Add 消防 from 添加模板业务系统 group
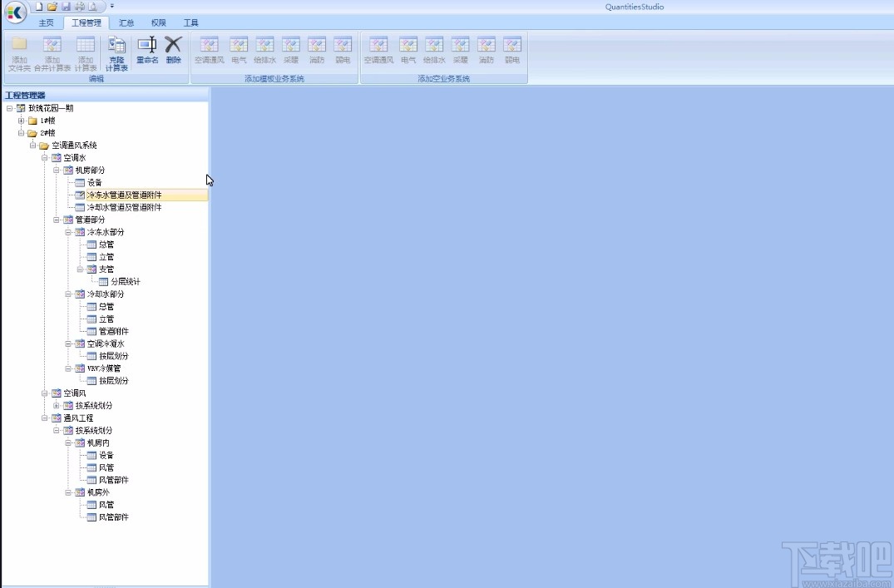This screenshot has width=894, height=588. [317, 50]
